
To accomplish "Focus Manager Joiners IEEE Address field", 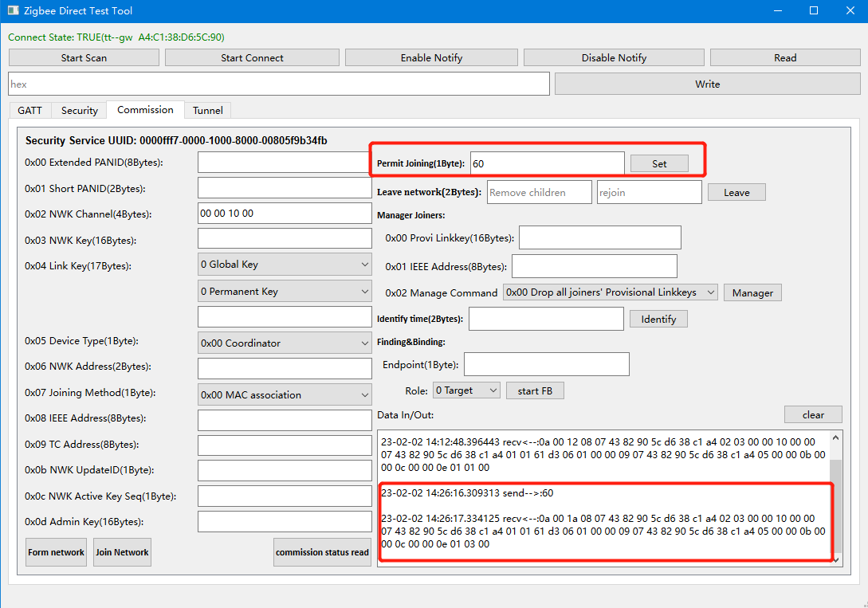I will [595, 266].
